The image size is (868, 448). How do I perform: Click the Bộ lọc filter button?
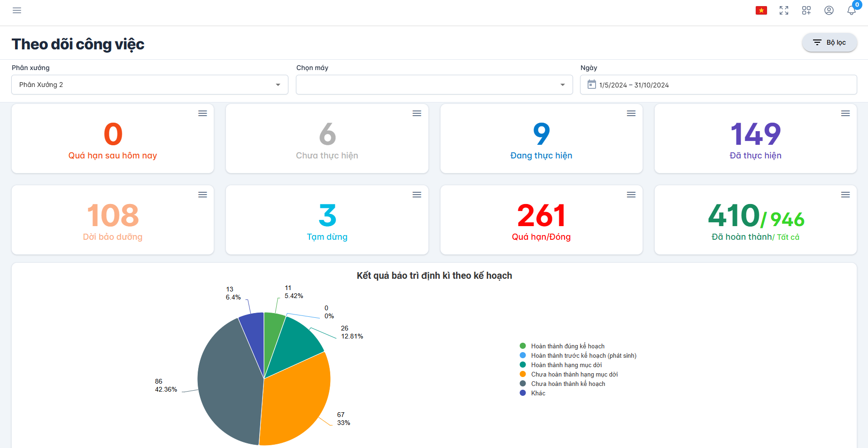(x=829, y=42)
